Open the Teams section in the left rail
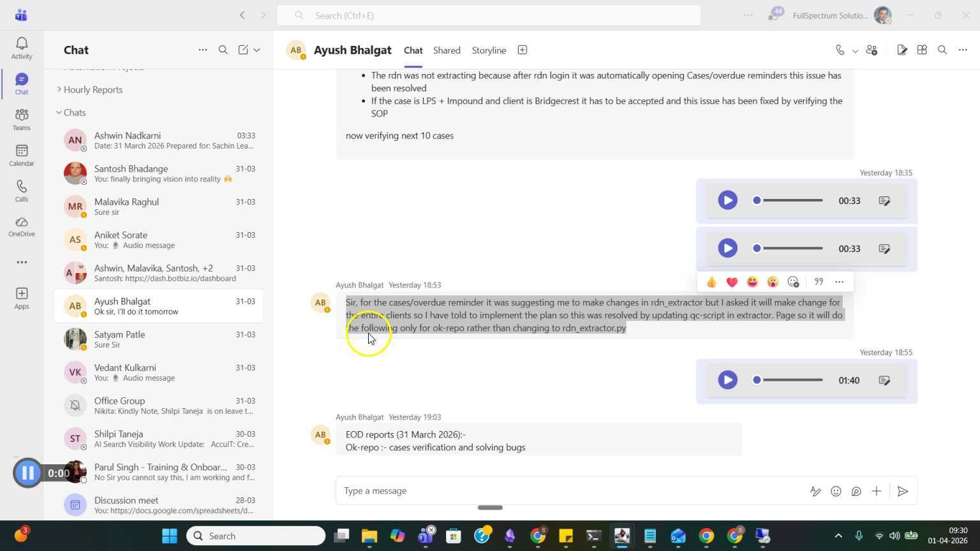Screen dimensions: 980x551 coord(21,119)
